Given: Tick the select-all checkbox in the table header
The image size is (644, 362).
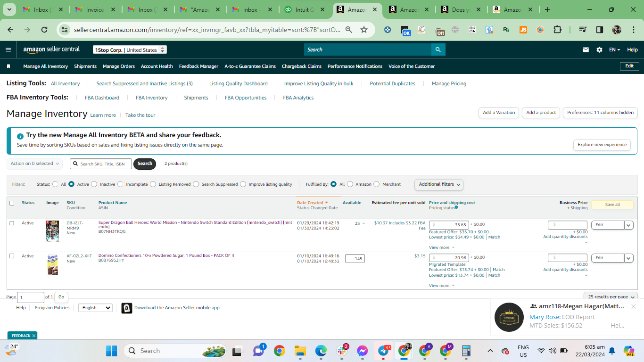Looking at the screenshot, I should click(x=12, y=203).
